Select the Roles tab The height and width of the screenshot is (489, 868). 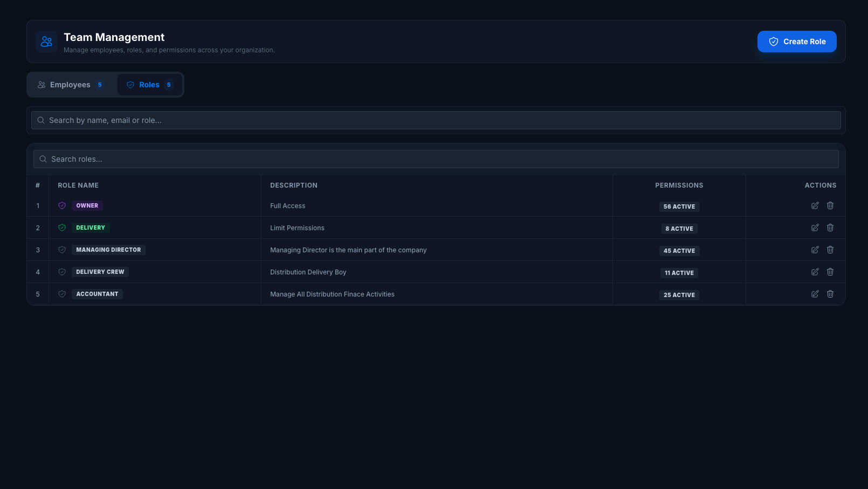149,85
